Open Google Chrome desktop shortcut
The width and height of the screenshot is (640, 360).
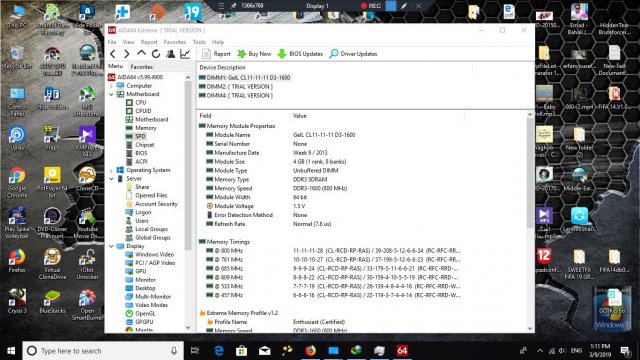17,182
